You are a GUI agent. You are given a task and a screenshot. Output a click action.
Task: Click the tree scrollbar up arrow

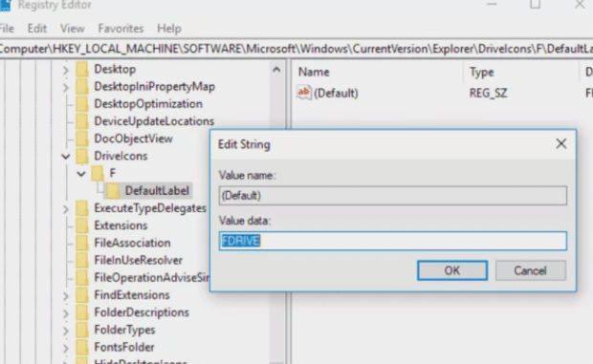click(x=276, y=70)
